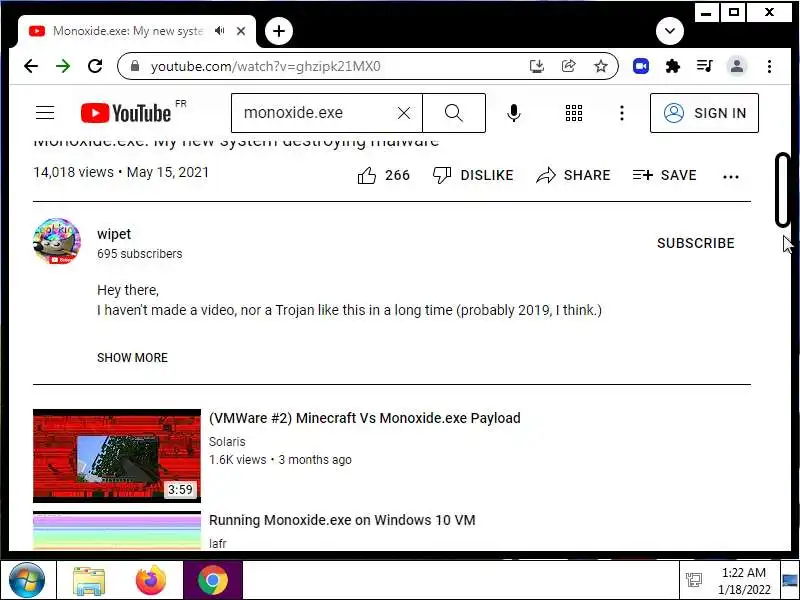Go forward with the green forward arrow

click(63, 66)
